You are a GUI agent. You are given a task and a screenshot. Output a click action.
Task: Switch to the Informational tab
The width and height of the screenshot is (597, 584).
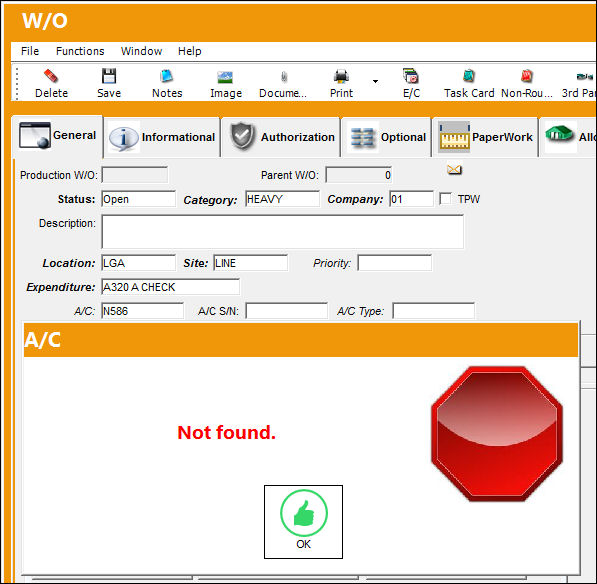coord(162,137)
